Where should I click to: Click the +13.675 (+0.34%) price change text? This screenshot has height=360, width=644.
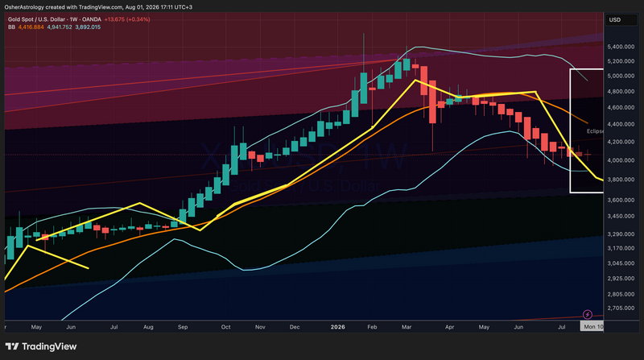tap(127, 19)
